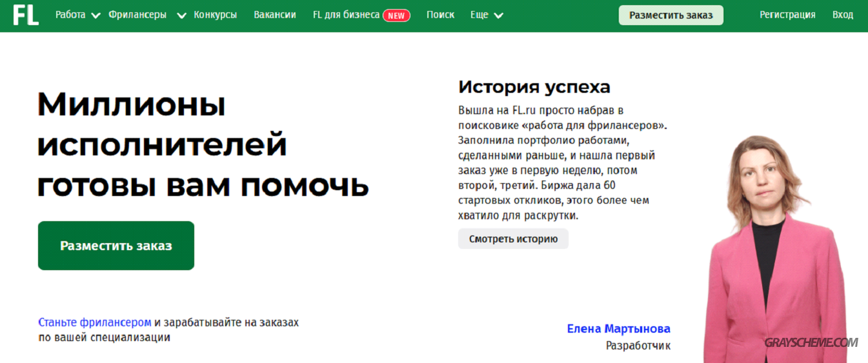Click the large green Разместить заказ button
The width and height of the screenshot is (868, 363).
point(116,246)
